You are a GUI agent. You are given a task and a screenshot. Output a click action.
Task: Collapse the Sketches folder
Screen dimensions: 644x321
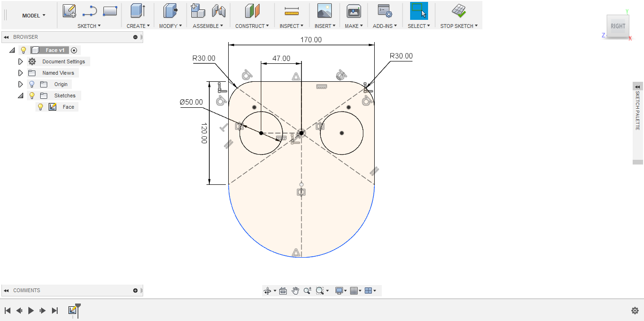(x=20, y=95)
